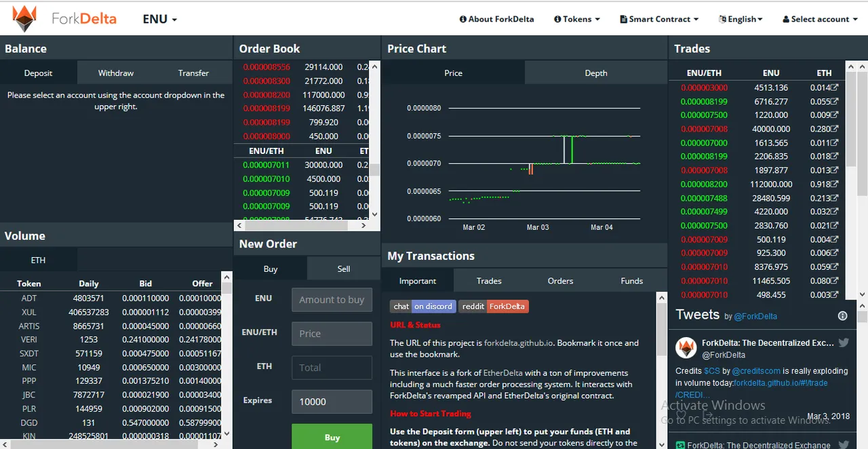The image size is (868, 449).
Task: Click the reddit ForkDelta badge
Action: (x=493, y=307)
